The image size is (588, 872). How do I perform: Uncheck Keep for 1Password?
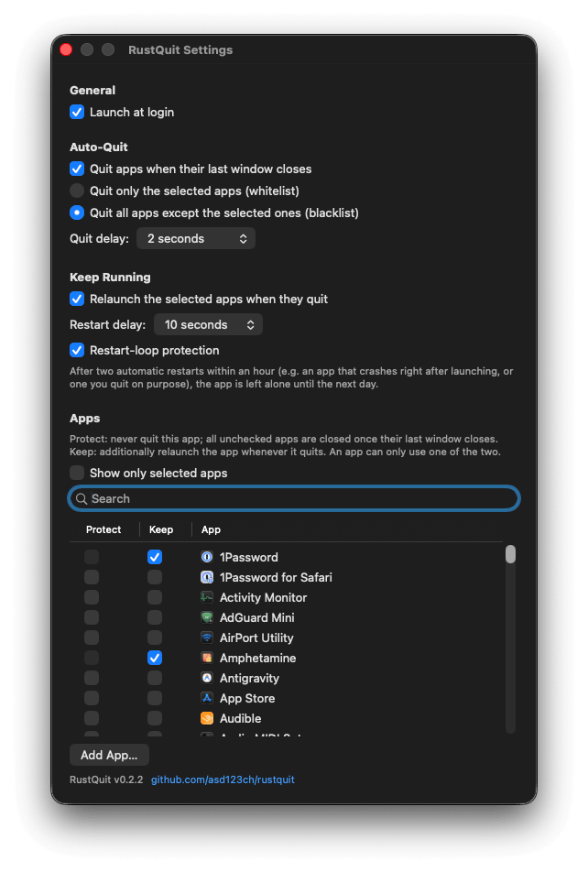[x=155, y=557]
